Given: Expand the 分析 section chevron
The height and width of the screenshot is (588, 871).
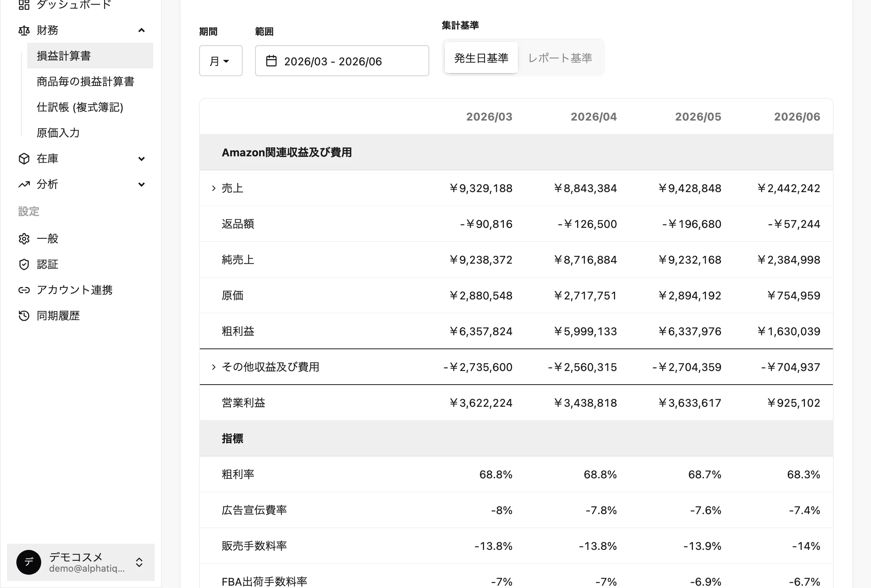Looking at the screenshot, I should [x=142, y=184].
